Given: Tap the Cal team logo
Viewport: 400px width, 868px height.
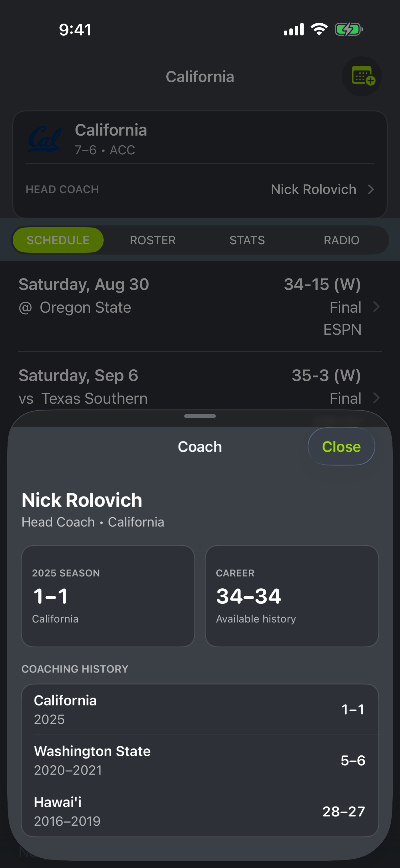Looking at the screenshot, I should coord(45,139).
